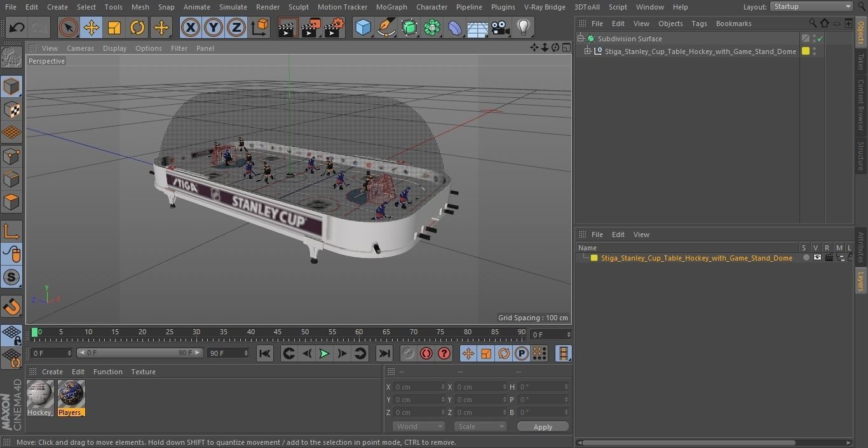Click the current frame 0 F field
868x448 pixels.
[x=550, y=334]
